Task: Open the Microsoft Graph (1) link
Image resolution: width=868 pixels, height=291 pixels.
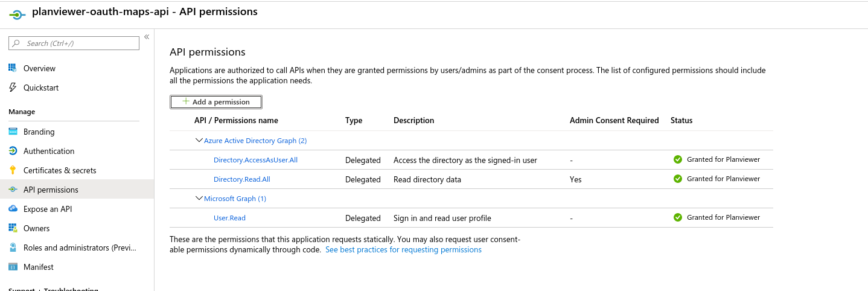Action: click(x=235, y=199)
